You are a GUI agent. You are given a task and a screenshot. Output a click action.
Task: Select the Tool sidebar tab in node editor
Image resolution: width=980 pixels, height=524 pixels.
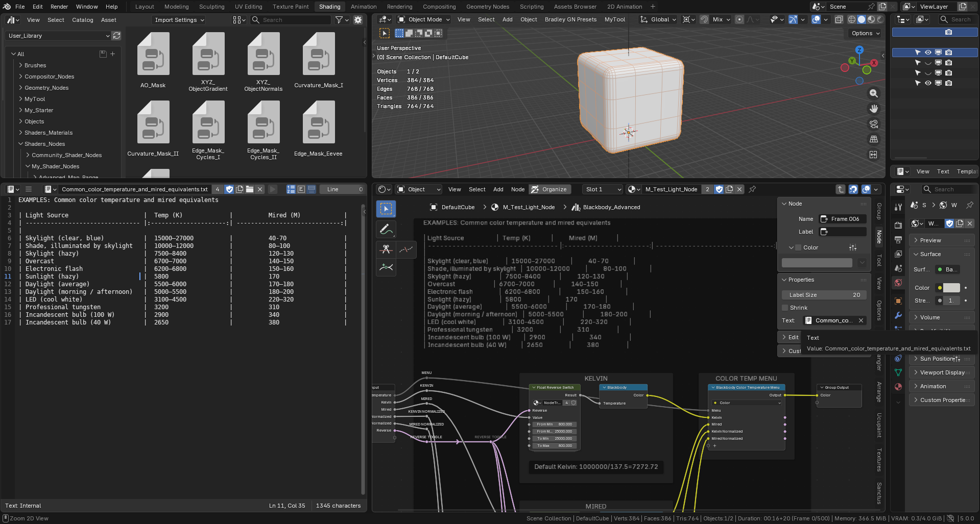879,260
